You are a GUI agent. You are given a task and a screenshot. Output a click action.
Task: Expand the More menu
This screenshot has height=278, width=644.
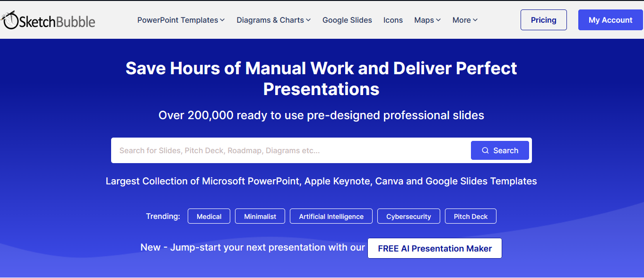[x=465, y=20]
